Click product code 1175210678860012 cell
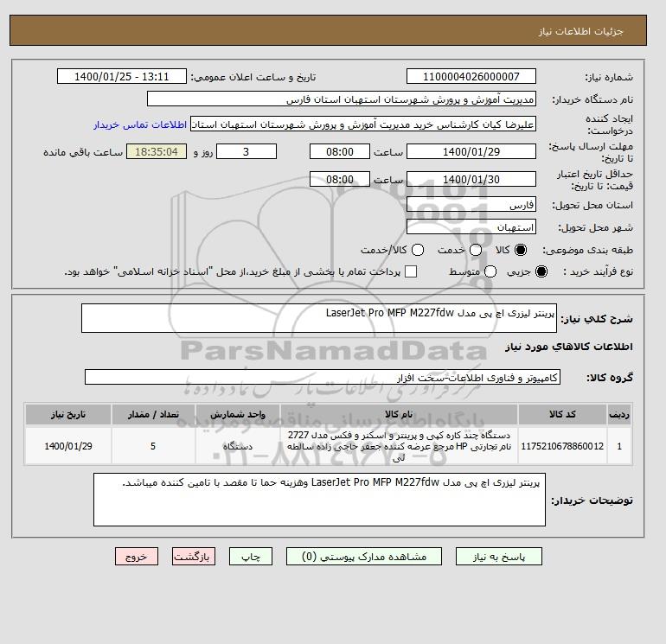 tap(562, 446)
